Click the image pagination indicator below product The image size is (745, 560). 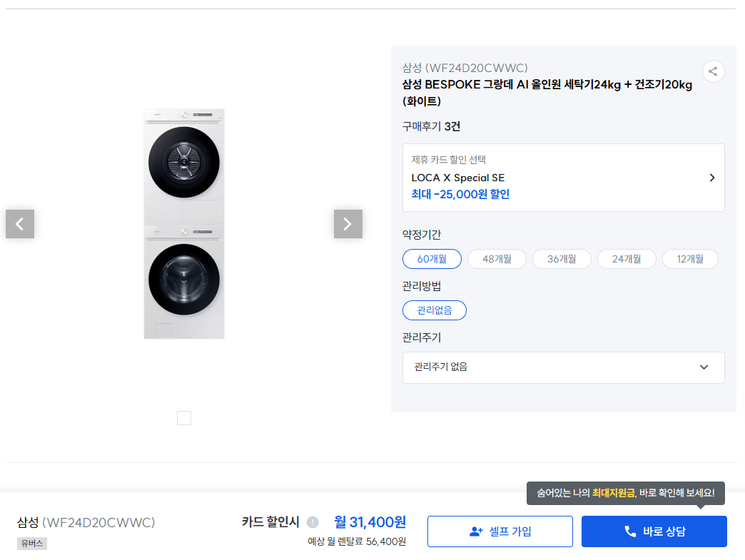pyautogui.click(x=184, y=418)
